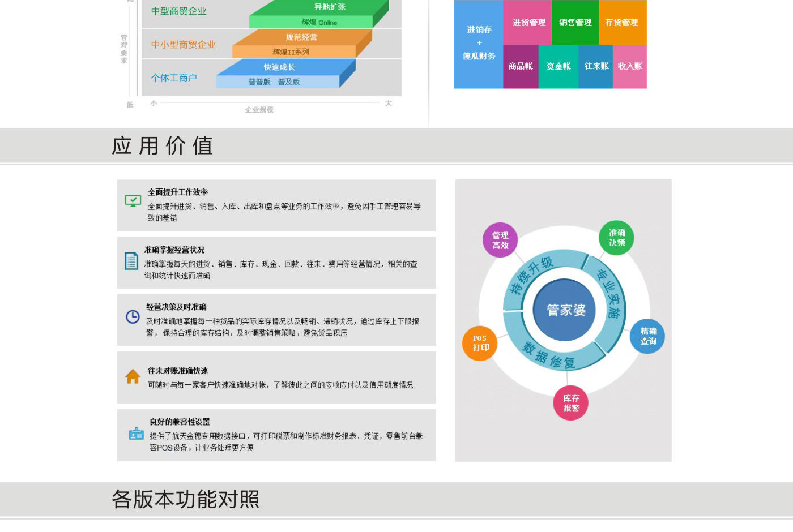Click the 普普版 普及版 layer

coord(278,81)
